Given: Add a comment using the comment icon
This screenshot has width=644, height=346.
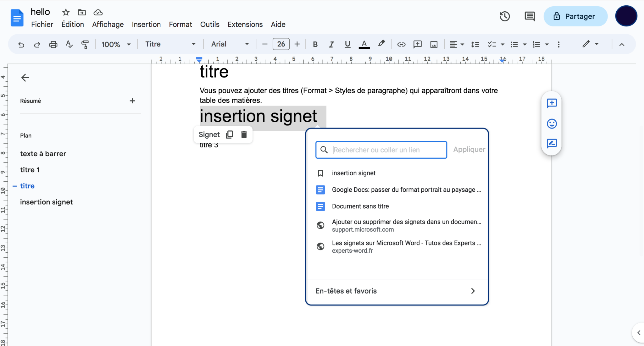Looking at the screenshot, I should click(x=417, y=44).
